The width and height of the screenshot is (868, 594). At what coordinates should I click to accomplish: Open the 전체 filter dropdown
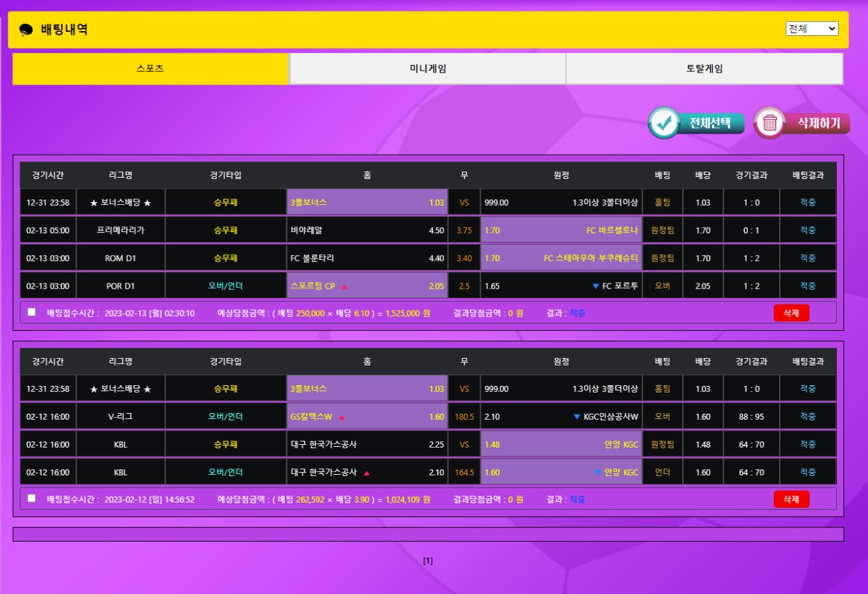pyautogui.click(x=812, y=28)
